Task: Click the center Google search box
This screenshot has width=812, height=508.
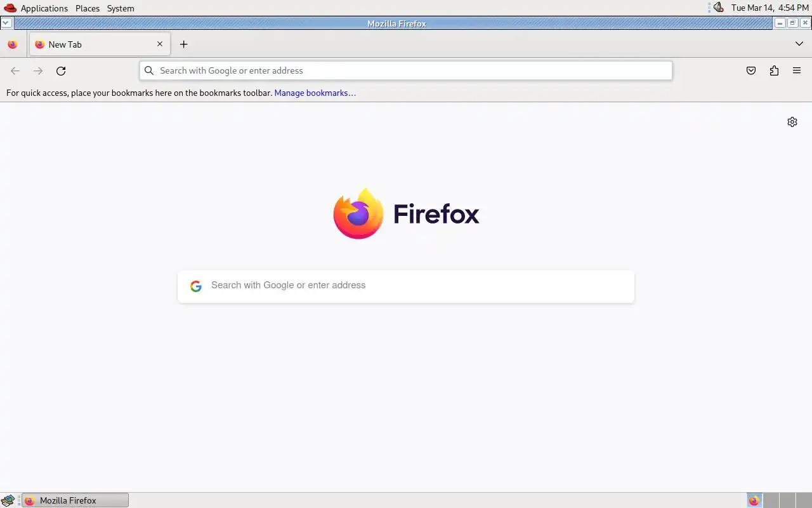Action: click(406, 286)
